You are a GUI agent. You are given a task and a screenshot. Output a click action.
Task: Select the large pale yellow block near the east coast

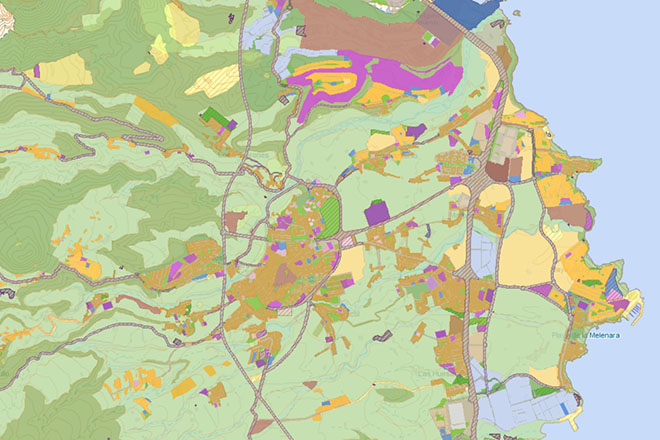[x=523, y=248]
